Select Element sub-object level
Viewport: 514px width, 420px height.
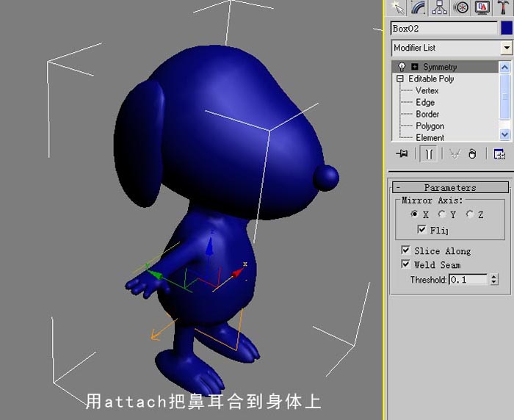click(430, 137)
